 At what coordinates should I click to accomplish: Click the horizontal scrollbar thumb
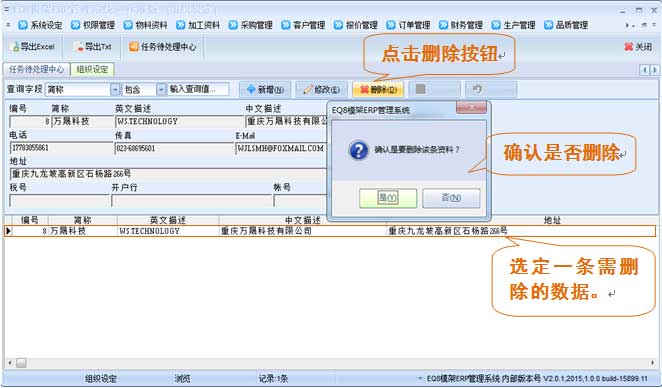[21, 363]
